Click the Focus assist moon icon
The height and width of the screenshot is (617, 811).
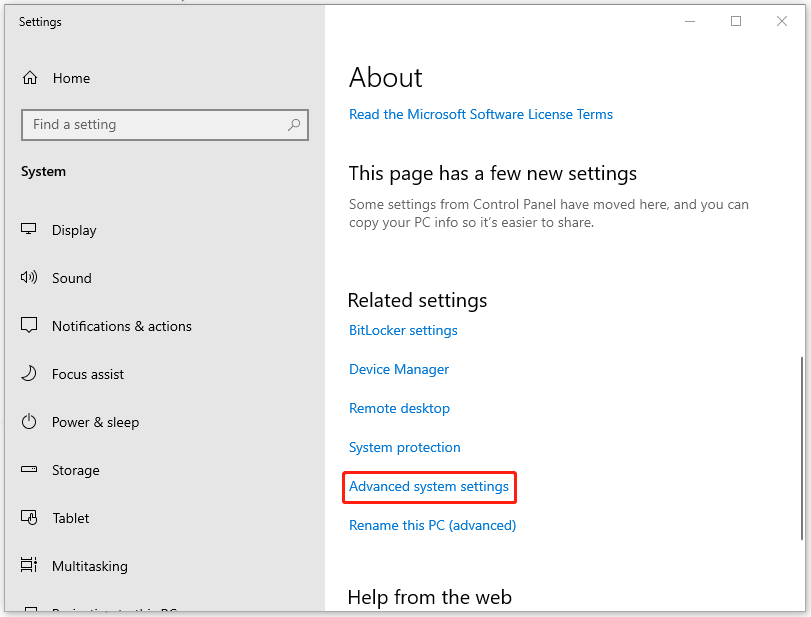coord(29,373)
